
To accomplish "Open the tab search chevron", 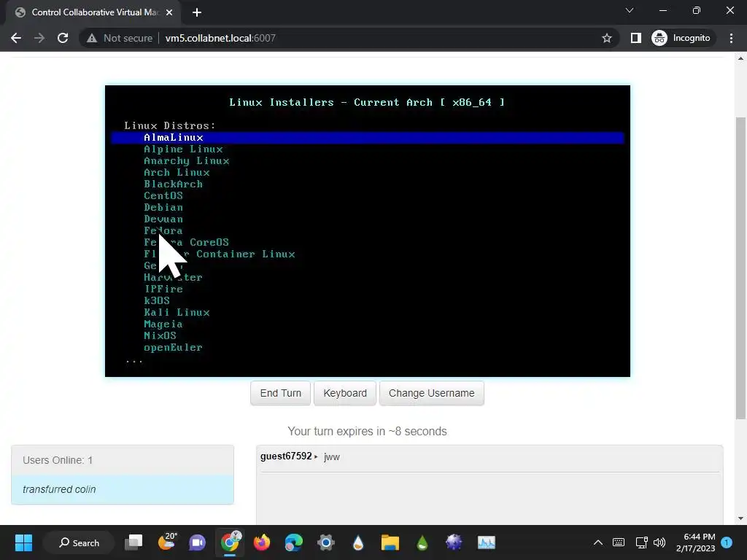I will pos(630,10).
